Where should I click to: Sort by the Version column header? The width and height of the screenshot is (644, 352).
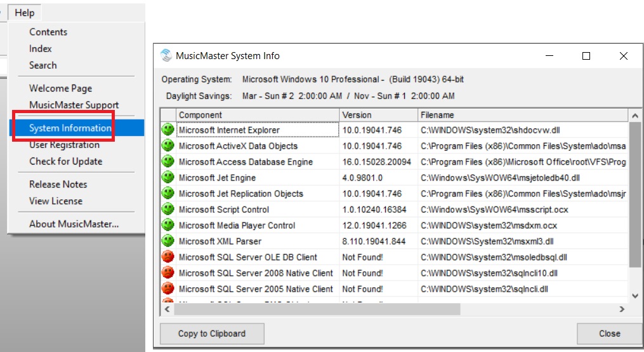pos(378,115)
